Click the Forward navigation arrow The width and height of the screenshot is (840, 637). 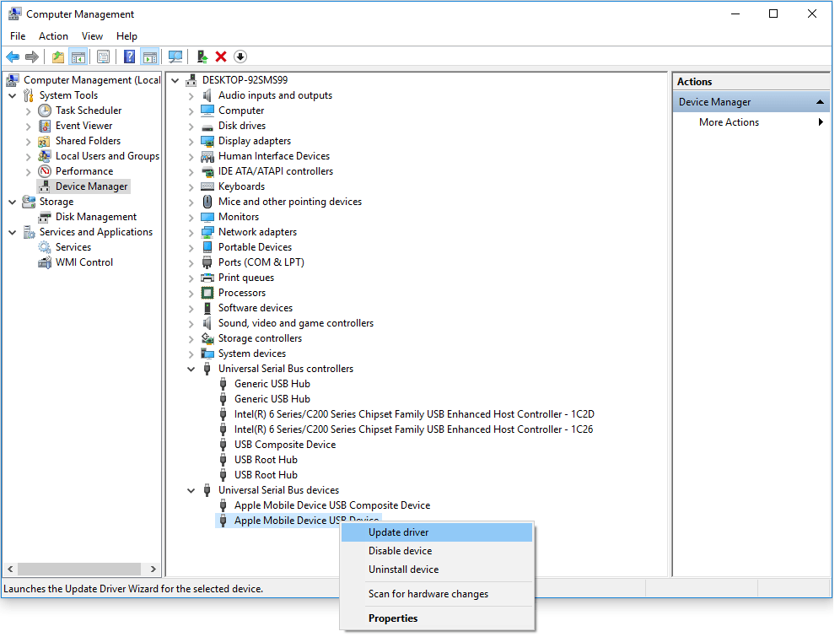(x=32, y=57)
